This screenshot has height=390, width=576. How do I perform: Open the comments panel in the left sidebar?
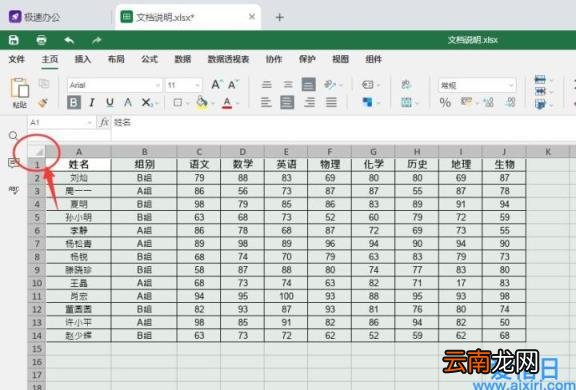pyautogui.click(x=13, y=162)
